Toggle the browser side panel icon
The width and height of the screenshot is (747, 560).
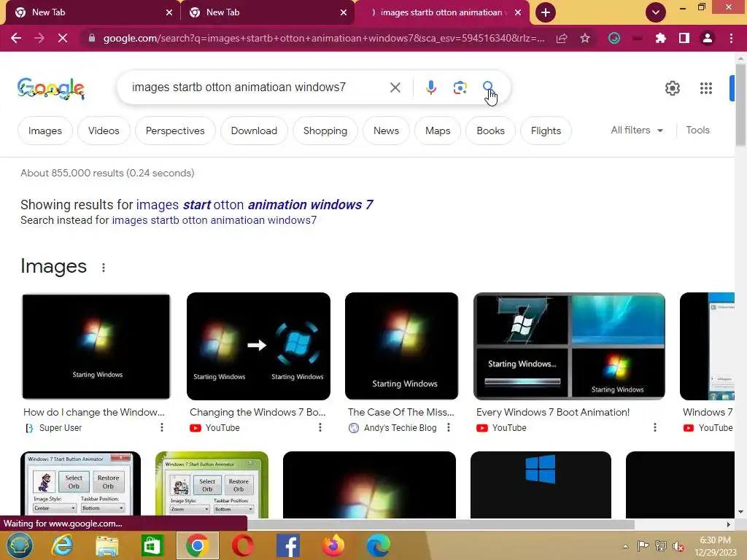(684, 38)
